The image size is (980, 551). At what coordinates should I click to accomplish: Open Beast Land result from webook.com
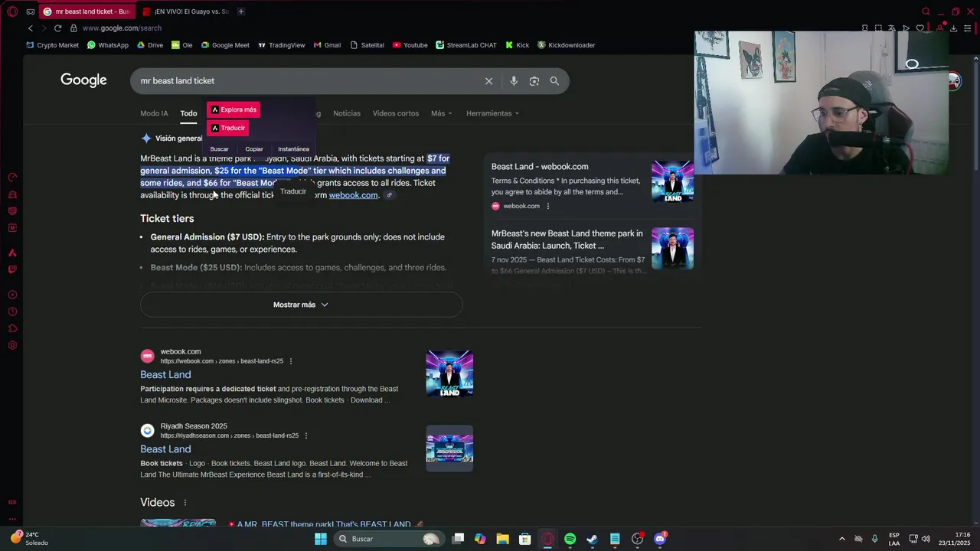tap(165, 374)
